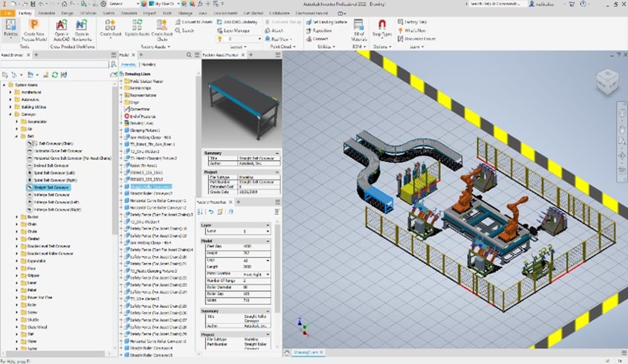
Task: Click the Add DWG Underlay button
Action: 238,22
